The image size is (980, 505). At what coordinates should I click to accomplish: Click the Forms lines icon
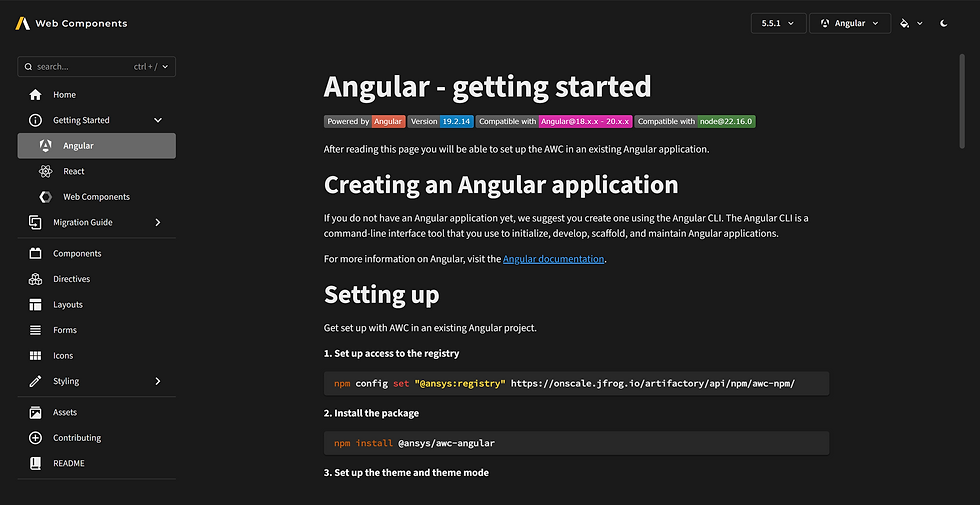click(x=36, y=330)
